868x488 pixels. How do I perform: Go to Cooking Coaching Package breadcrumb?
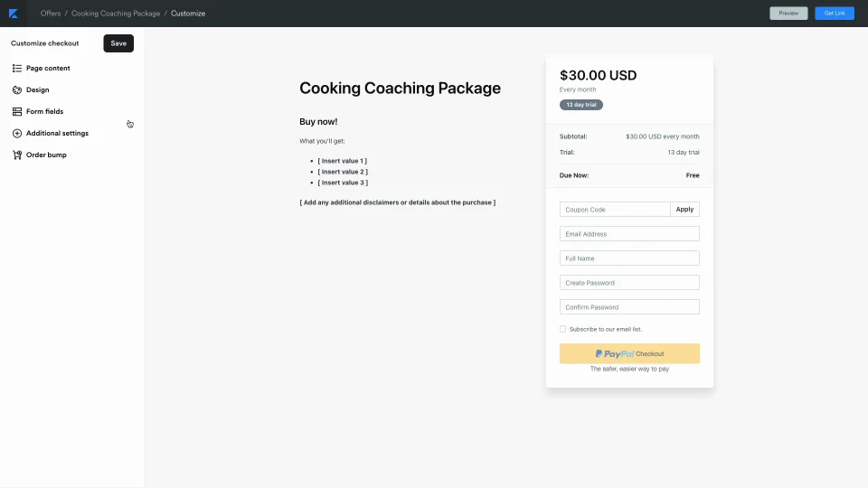pyautogui.click(x=116, y=14)
